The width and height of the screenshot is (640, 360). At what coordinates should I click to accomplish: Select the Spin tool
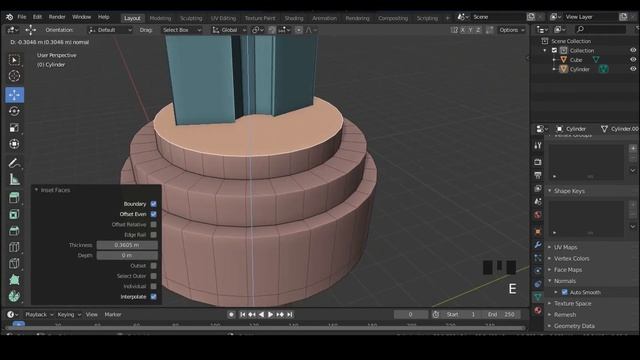[14, 296]
